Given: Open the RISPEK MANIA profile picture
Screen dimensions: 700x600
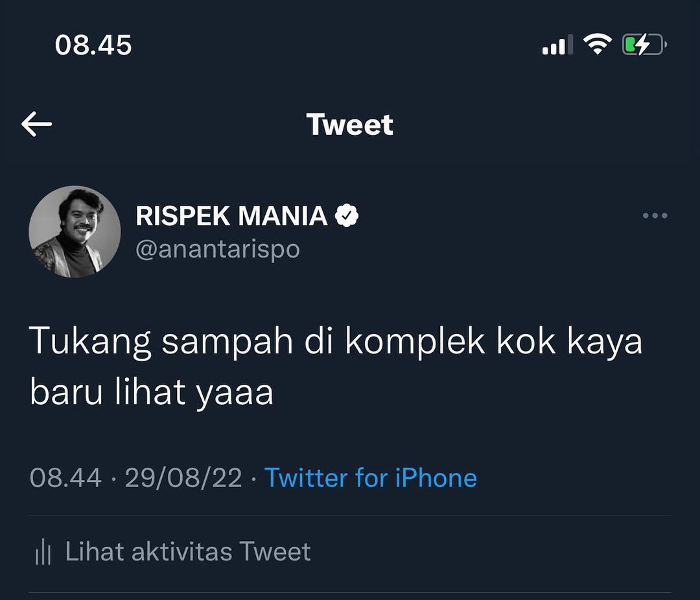Looking at the screenshot, I should pyautogui.click(x=75, y=232).
